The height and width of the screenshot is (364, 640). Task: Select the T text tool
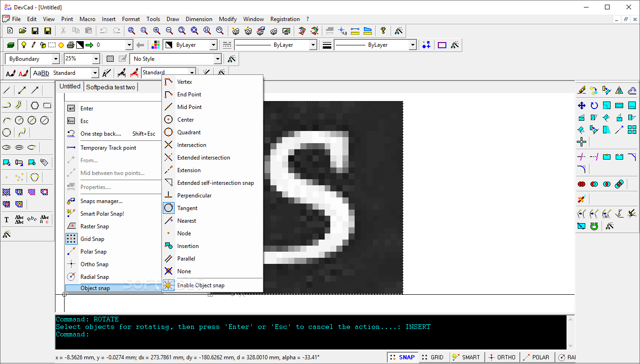click(7, 219)
